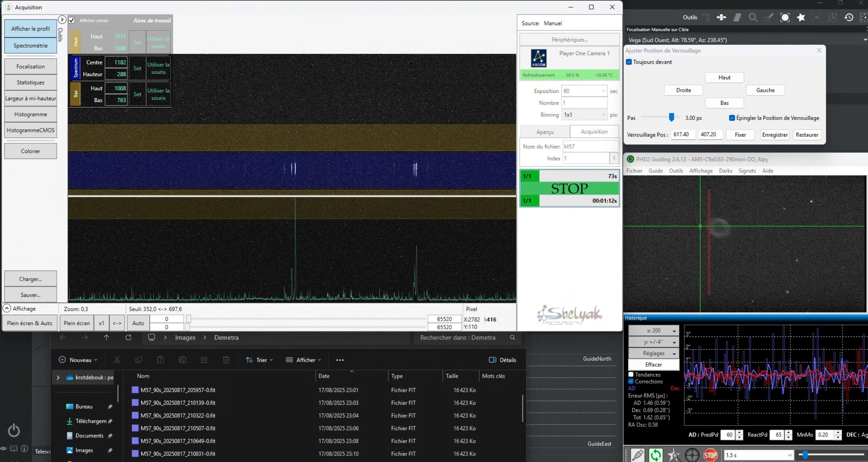
Task: Open file M57_90s_20250817_210322-0.fit
Action: click(x=178, y=415)
